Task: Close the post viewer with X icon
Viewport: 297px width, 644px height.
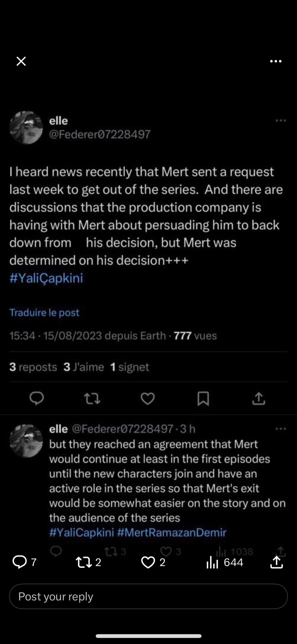Action: click(x=21, y=61)
